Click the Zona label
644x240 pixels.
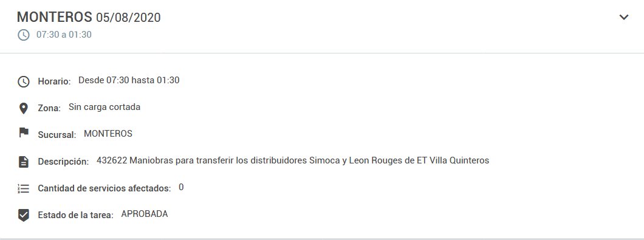49,109
